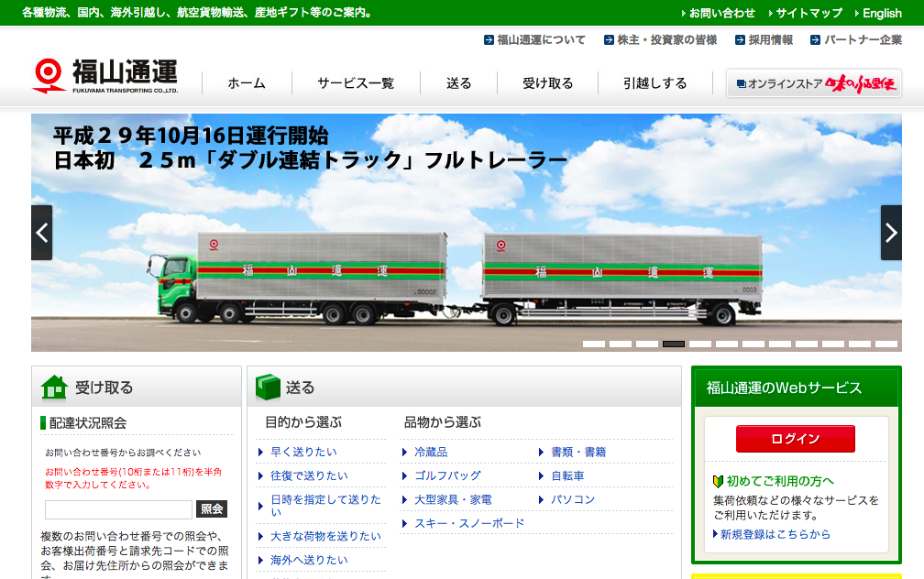Click the beginner mark icon
The height and width of the screenshot is (579, 924).
coord(718,481)
